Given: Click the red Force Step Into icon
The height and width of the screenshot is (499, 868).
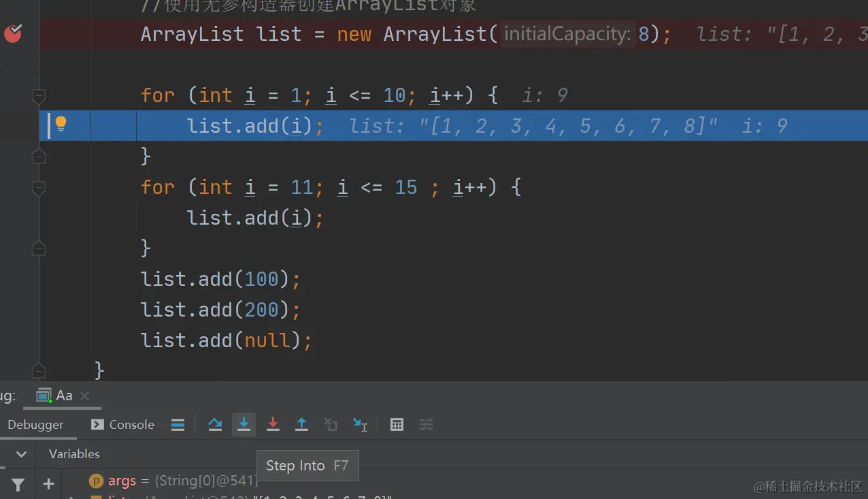Looking at the screenshot, I should click(273, 425).
